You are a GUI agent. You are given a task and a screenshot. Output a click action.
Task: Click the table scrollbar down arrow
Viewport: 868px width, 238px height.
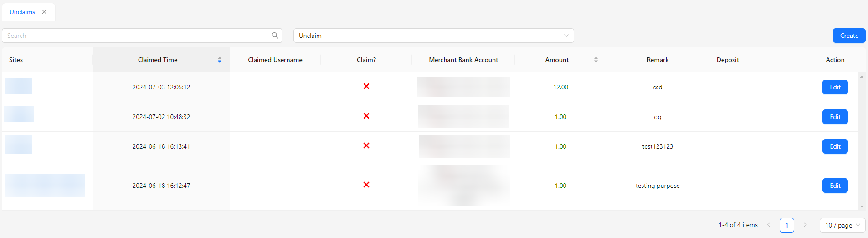click(862, 207)
